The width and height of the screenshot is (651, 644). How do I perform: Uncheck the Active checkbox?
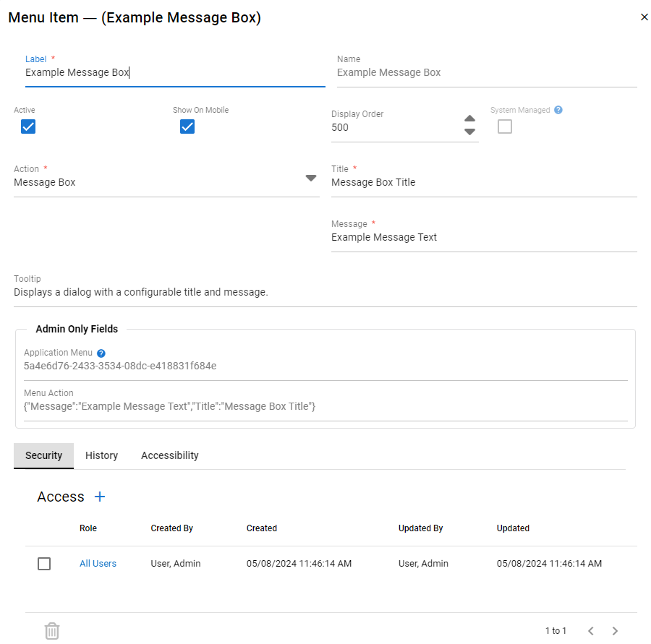[28, 126]
